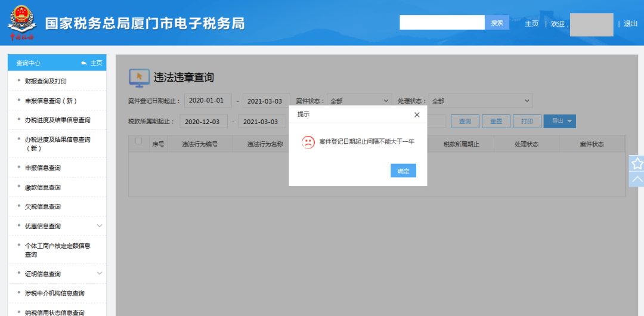Open 欠税信息查询 in sidebar
The width and height of the screenshot is (644, 316).
43,207
